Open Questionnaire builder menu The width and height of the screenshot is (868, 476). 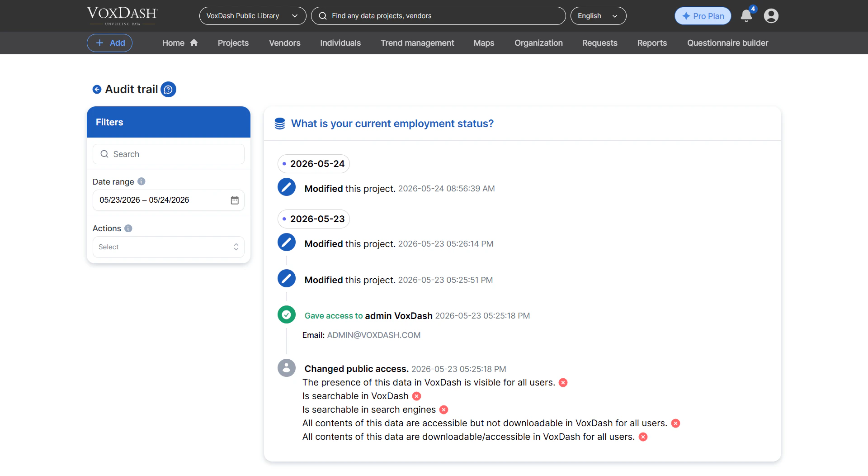[x=728, y=43]
